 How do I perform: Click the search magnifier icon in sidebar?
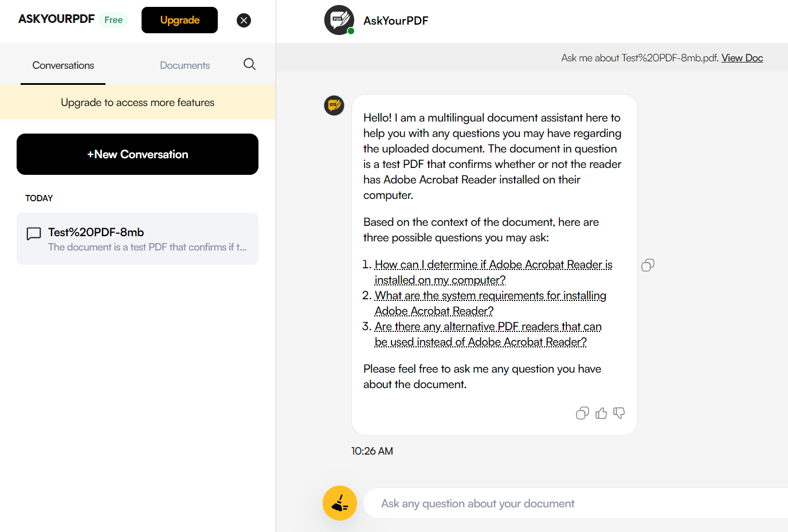(249, 64)
